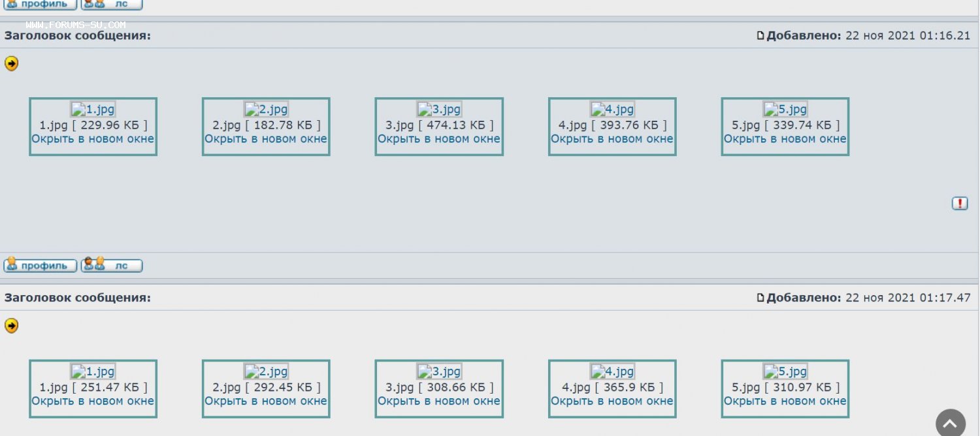Click the yellow arrow icon in the 01:16.21 post
This screenshot has height=436, width=980.
point(11,63)
